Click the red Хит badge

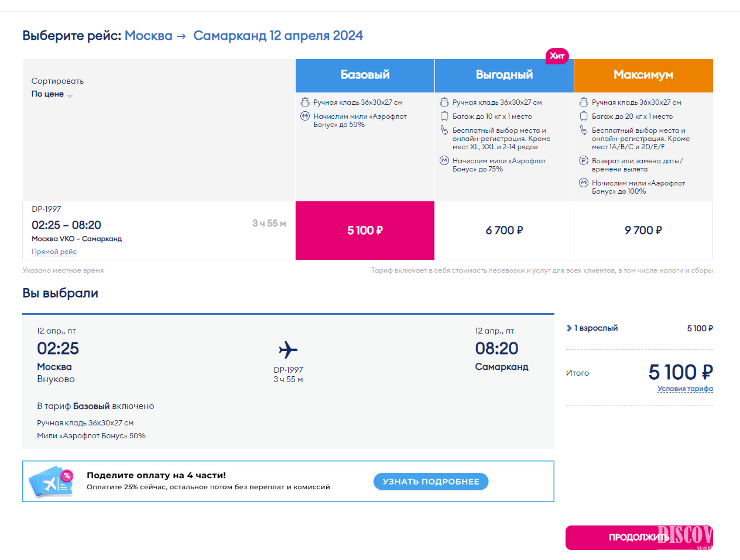557,56
